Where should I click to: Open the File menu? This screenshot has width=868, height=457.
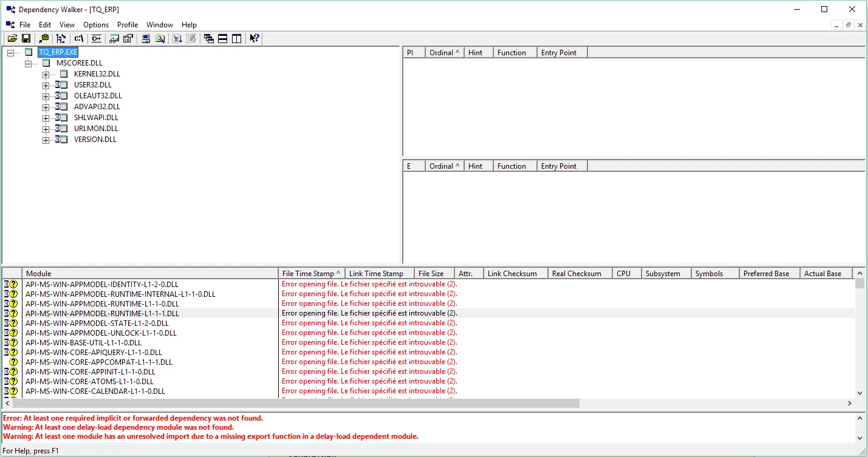pyautogui.click(x=25, y=25)
